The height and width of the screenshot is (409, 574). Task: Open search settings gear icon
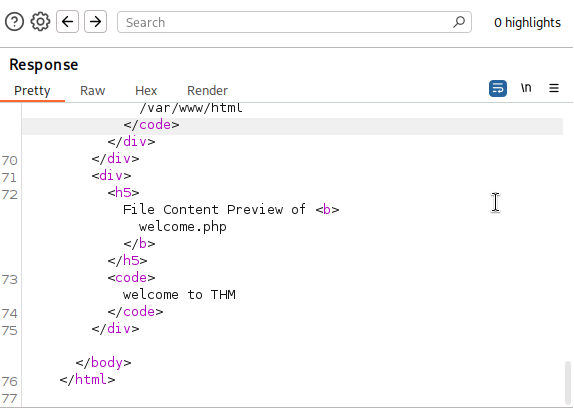(40, 22)
